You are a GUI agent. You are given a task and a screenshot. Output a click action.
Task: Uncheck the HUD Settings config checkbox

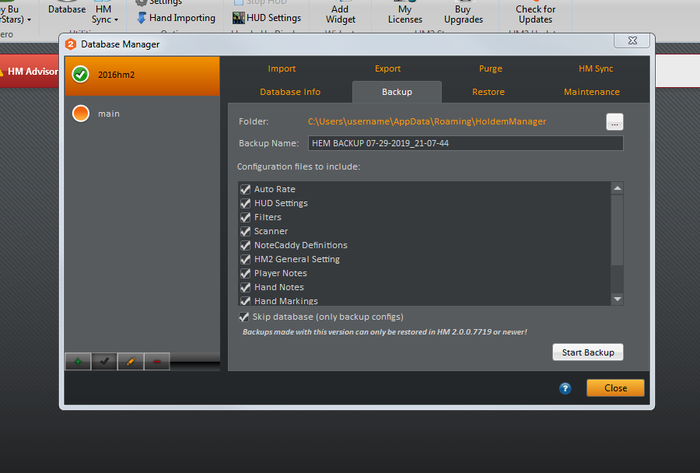point(245,203)
